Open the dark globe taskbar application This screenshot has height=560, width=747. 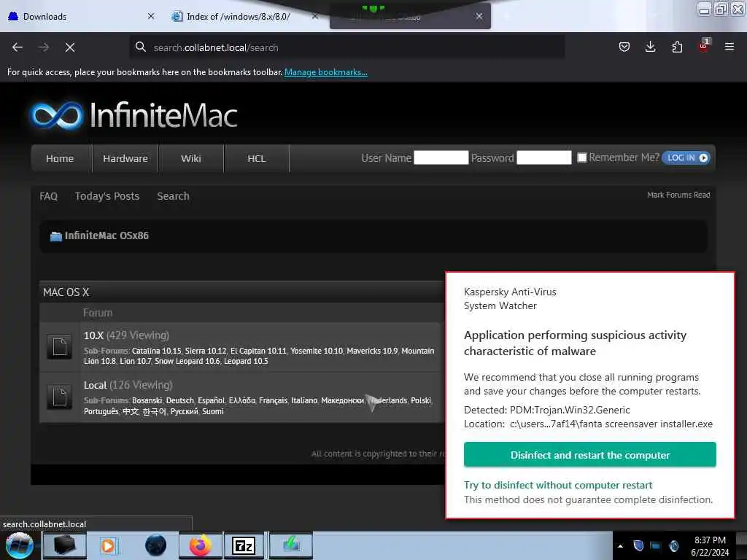(x=156, y=545)
